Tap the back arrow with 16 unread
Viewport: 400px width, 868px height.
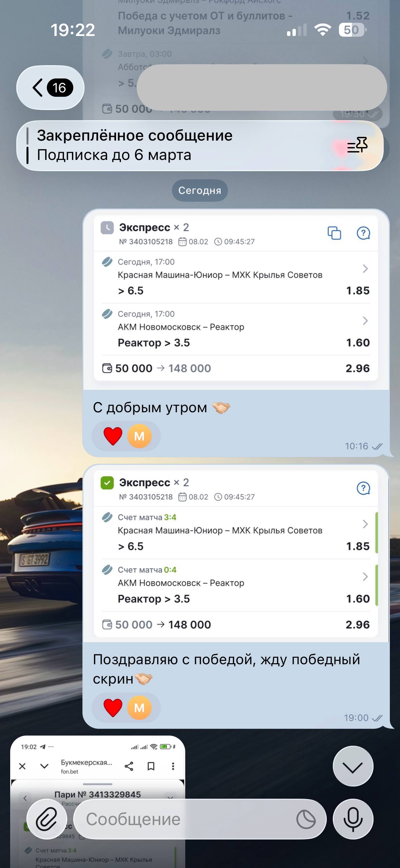(x=50, y=88)
